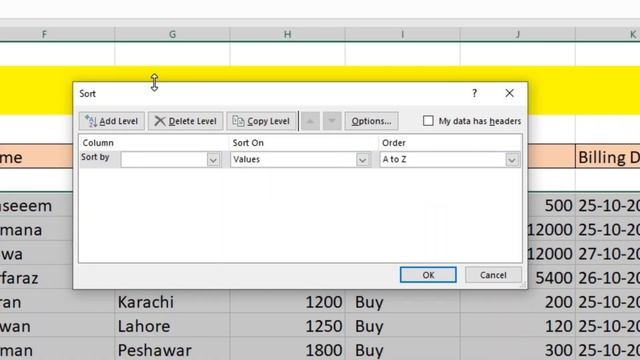Click the Buy cell in the Karachi row
This screenshot has width=640, height=360.
pyautogui.click(x=402, y=302)
